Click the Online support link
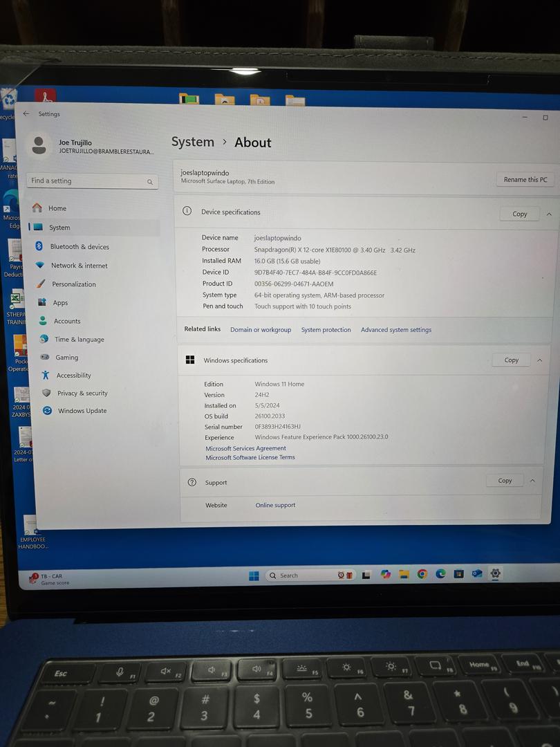 pos(275,505)
